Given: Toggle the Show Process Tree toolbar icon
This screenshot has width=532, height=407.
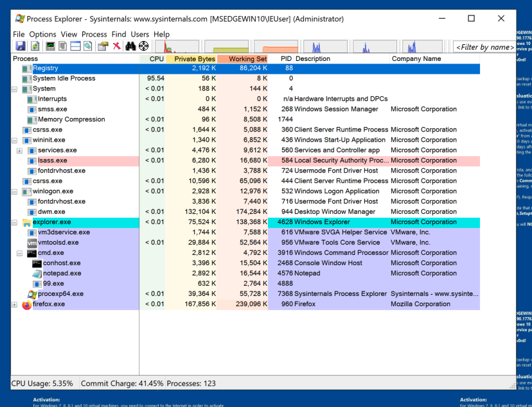Looking at the screenshot, I should click(x=62, y=46).
